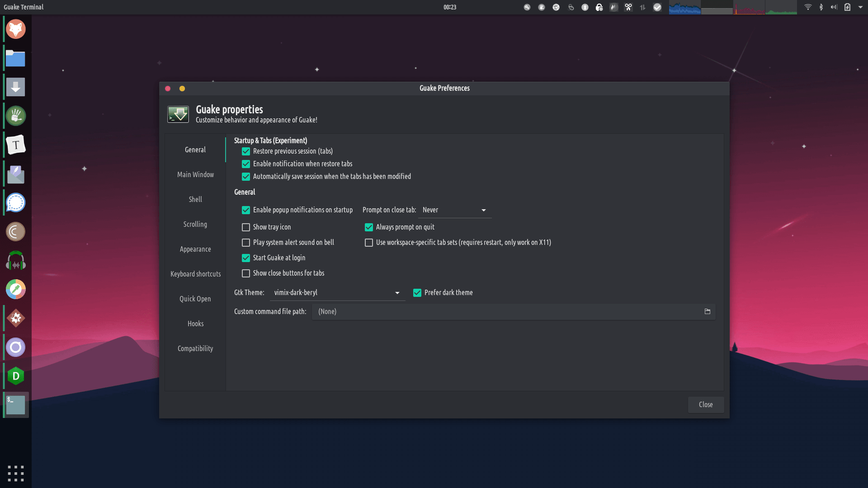Enable Play system alert sound on bell
This screenshot has width=868, height=488.
coord(246,243)
